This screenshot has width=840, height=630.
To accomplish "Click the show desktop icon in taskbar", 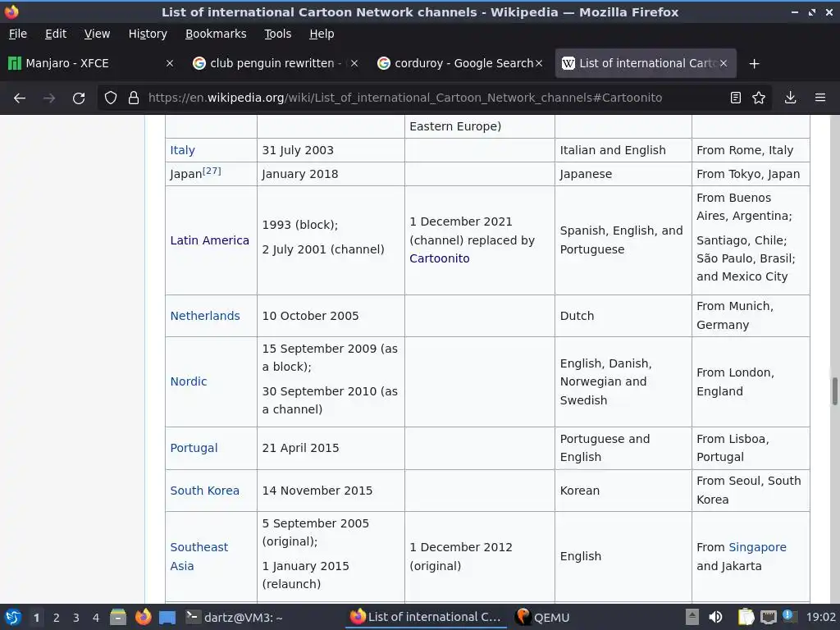I will coord(167,618).
